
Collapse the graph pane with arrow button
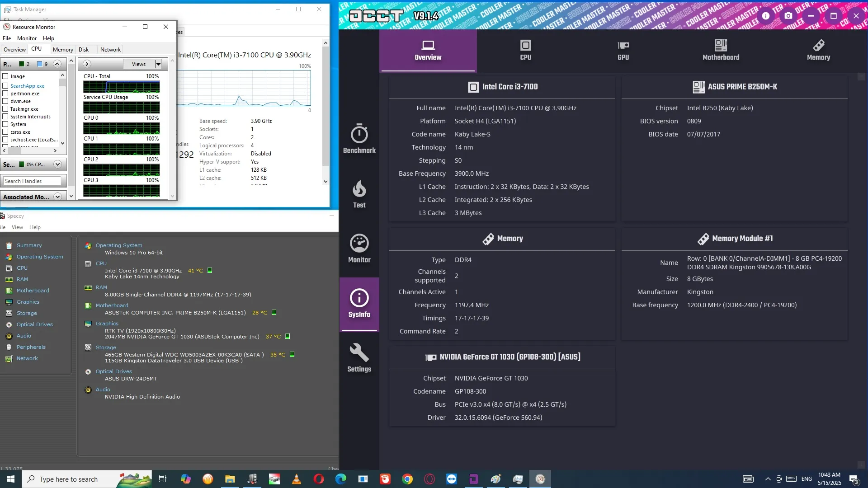pyautogui.click(x=87, y=64)
